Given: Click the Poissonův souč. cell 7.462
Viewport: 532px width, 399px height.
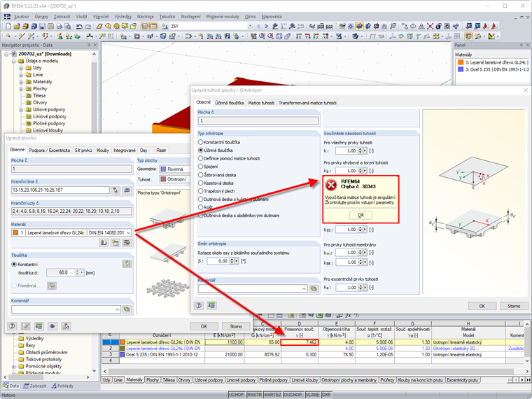Looking at the screenshot, I should (x=300, y=342).
